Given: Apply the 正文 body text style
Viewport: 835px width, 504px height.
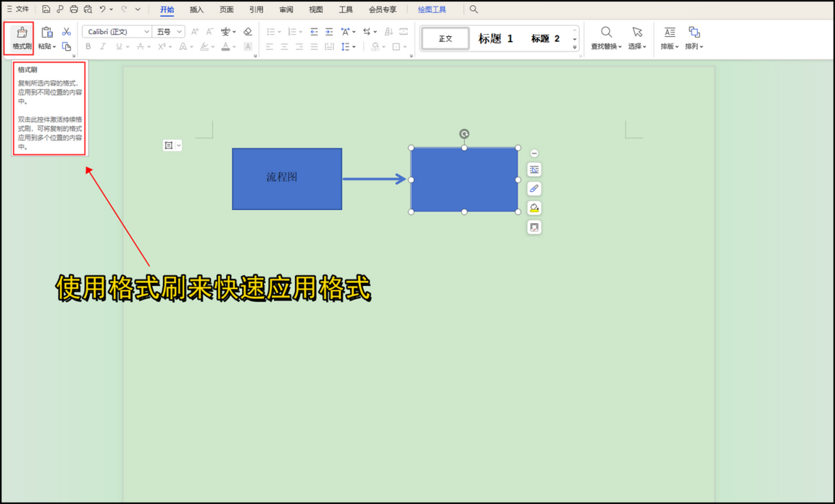Looking at the screenshot, I should coord(445,39).
